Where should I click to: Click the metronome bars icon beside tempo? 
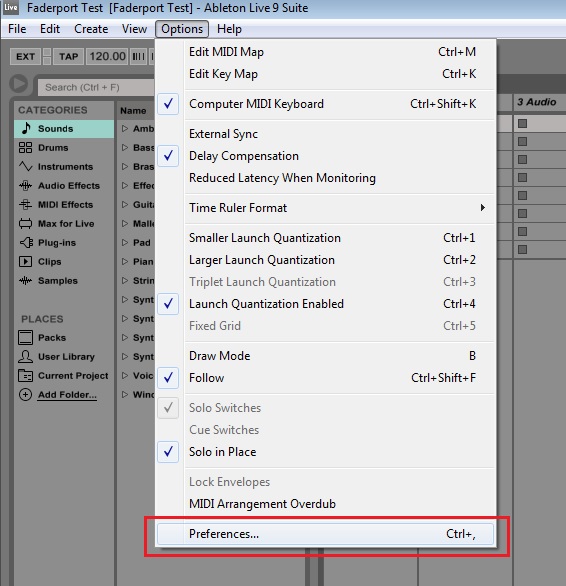click(x=138, y=57)
